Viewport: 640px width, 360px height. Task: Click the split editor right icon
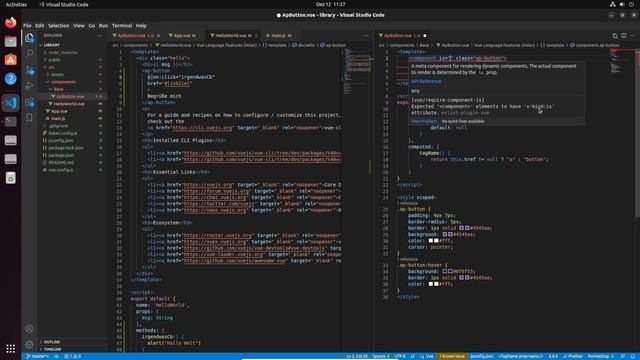(624, 36)
